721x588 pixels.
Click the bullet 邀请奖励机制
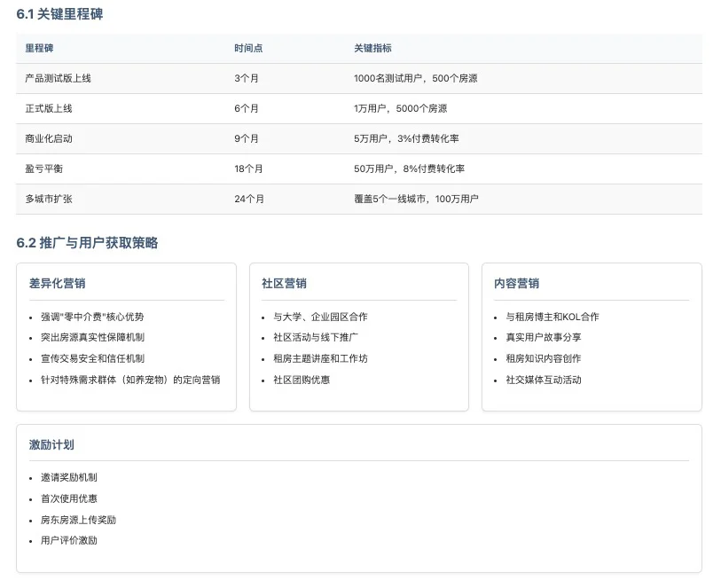[69, 478]
